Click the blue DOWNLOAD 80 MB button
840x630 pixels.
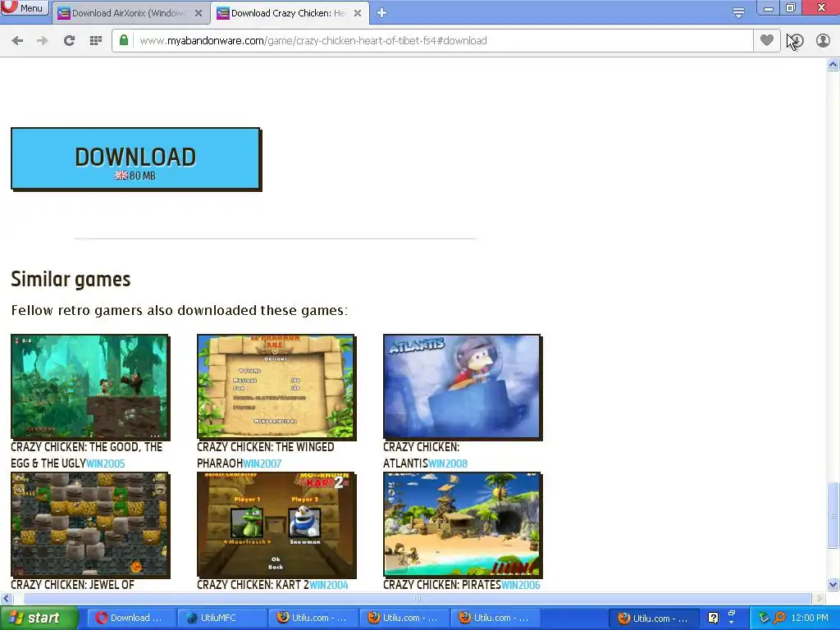pyautogui.click(x=136, y=159)
